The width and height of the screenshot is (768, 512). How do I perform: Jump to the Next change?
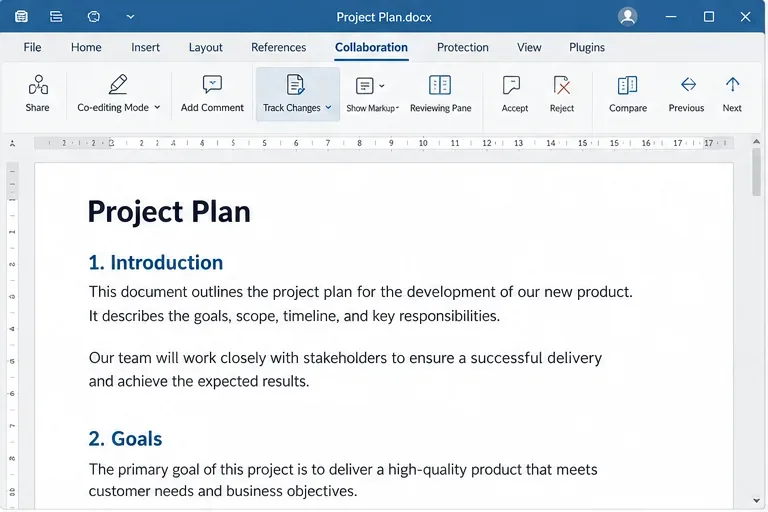pos(732,94)
